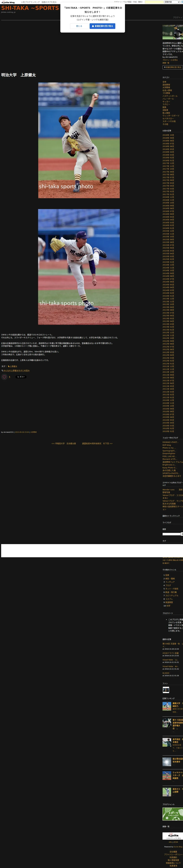The image size is (183, 868).
Task: Open プライバシーポリシー in the footer
Action: click(x=173, y=855)
